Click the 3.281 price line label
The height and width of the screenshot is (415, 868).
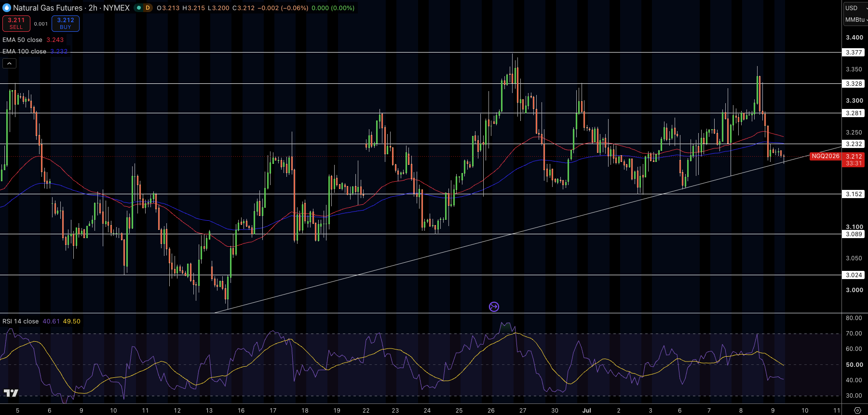pos(854,113)
